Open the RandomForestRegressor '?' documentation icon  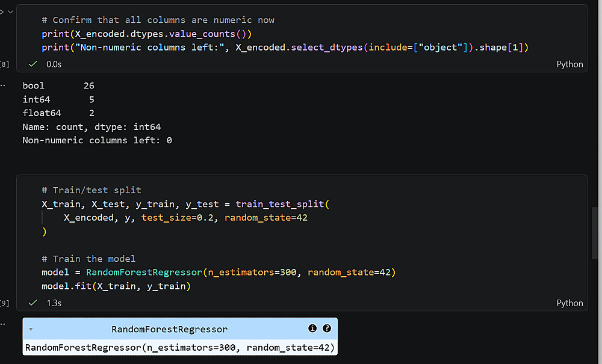327,329
